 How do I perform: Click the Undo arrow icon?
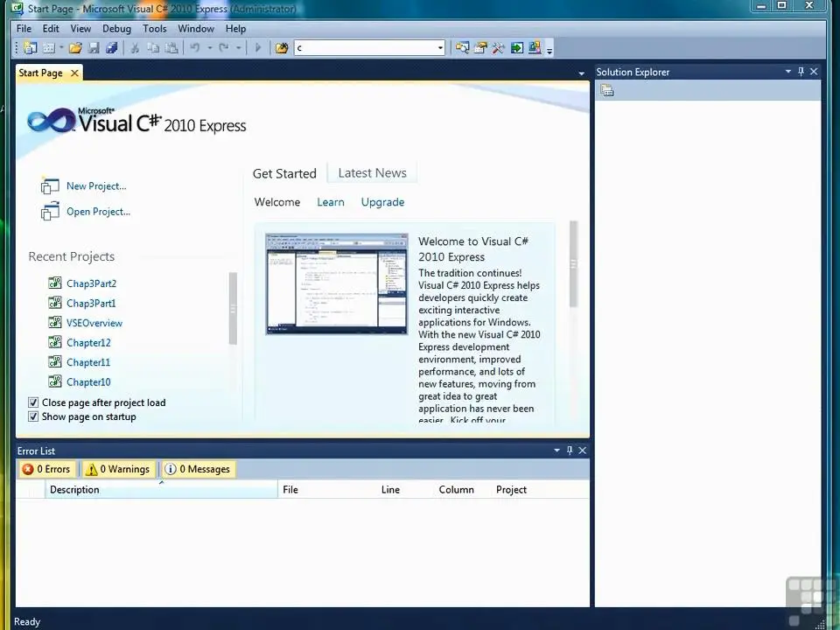click(x=195, y=48)
